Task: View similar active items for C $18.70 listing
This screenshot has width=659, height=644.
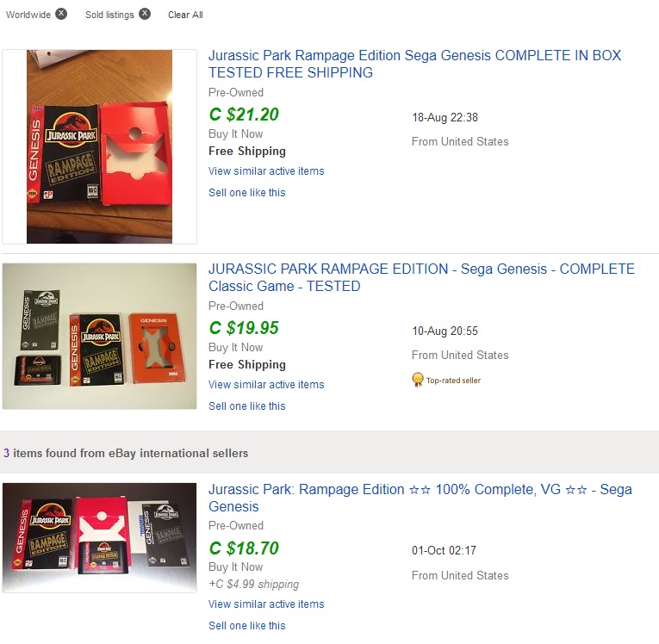Action: point(266,604)
